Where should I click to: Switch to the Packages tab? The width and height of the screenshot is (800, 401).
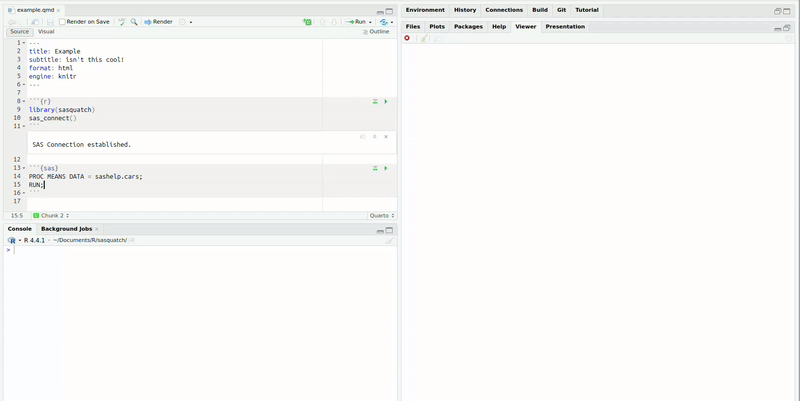click(468, 27)
